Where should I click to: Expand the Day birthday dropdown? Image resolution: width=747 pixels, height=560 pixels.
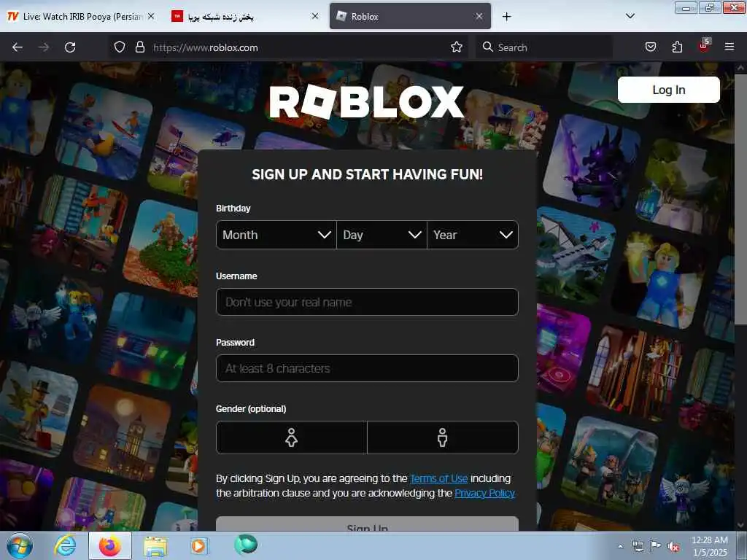(382, 235)
